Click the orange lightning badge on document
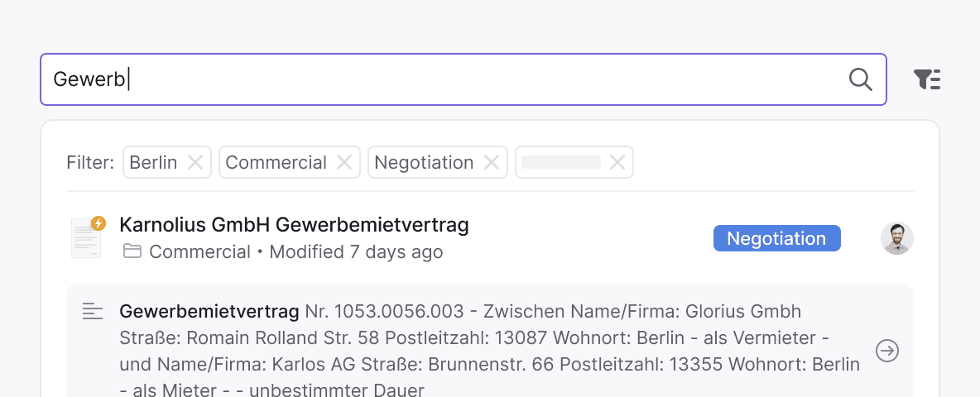980x397 pixels. tap(98, 223)
